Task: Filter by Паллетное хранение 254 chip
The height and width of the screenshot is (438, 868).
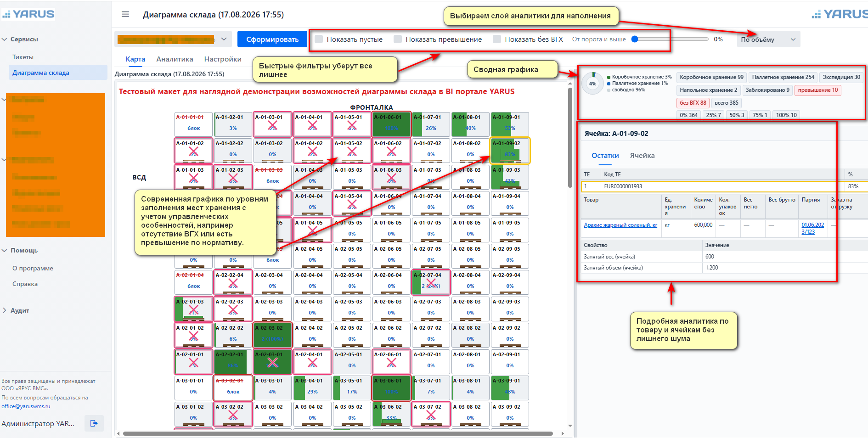Action: click(783, 77)
